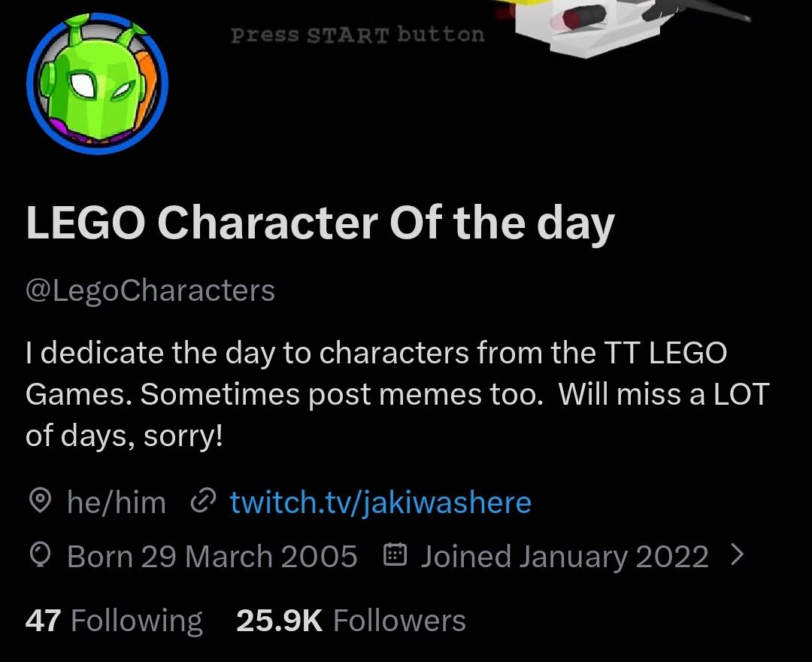Click the bio's last line ending in sorry!
Screen dimensions: 812x662
coord(124,436)
